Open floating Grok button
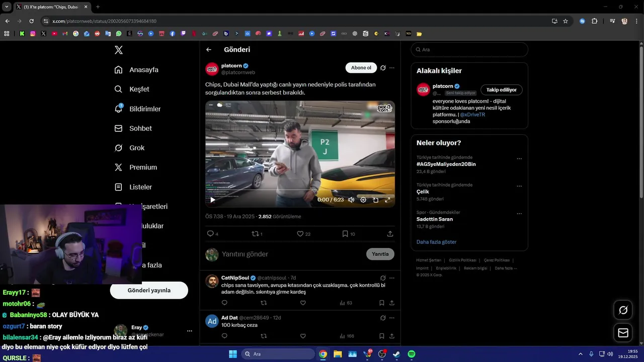Screen dimensions: 644x362 [x=623, y=310]
